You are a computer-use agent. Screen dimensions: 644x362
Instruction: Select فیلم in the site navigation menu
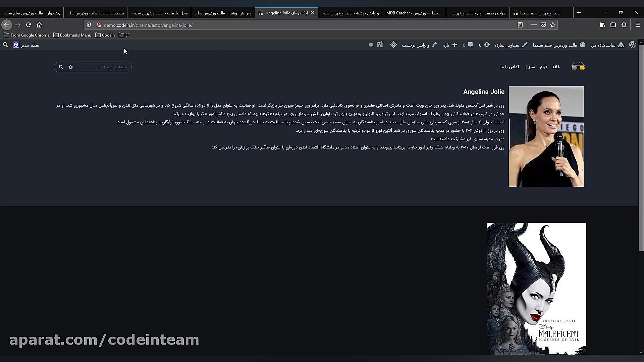click(543, 66)
